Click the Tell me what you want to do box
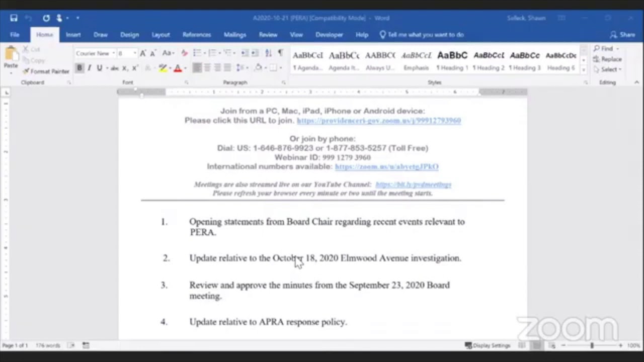The image size is (644, 362). point(425,35)
